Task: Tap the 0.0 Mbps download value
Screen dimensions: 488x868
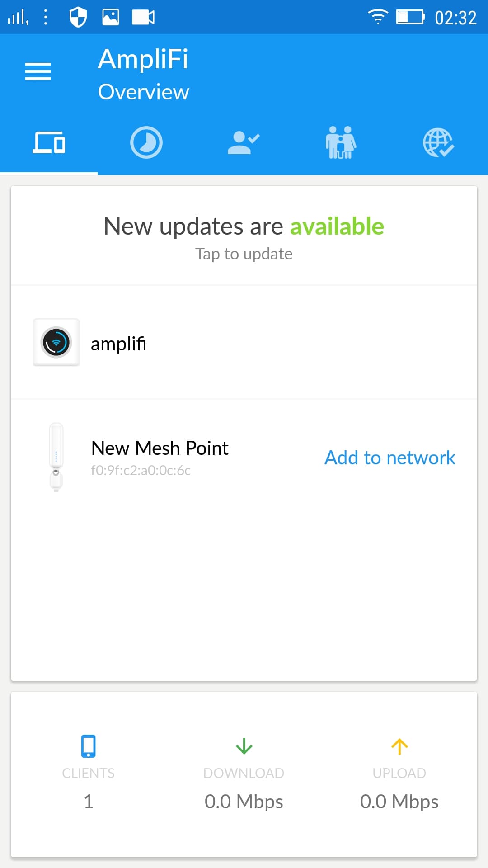Action: pyautogui.click(x=244, y=802)
